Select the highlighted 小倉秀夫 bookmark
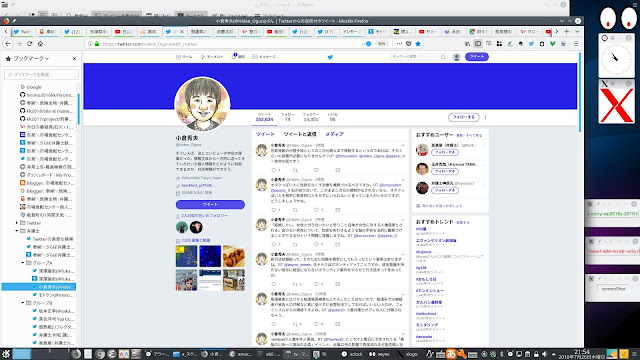The width and height of the screenshot is (640, 360). tap(39, 287)
